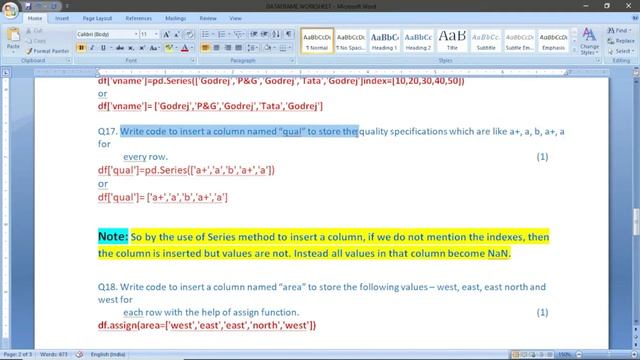Open the Select dropdown in Editing
Viewport: 640px width, 360px height.
tap(621, 51)
